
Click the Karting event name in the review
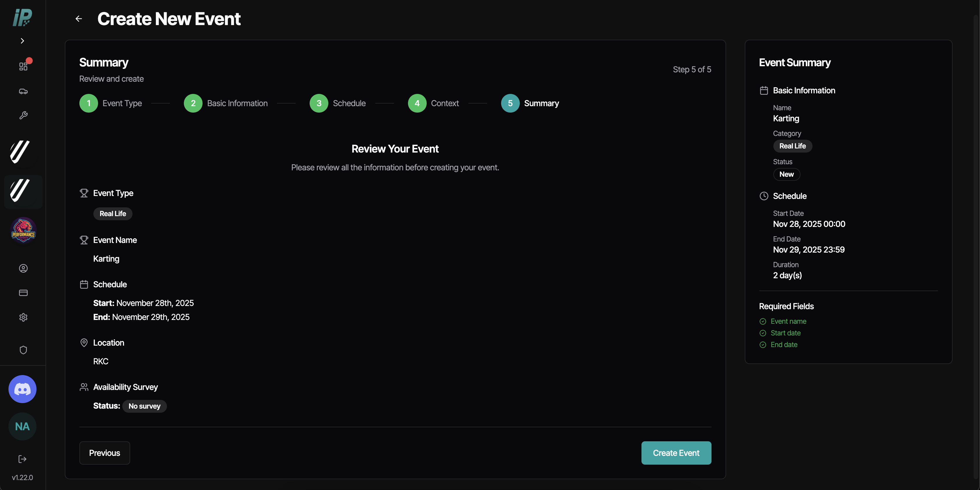click(106, 258)
